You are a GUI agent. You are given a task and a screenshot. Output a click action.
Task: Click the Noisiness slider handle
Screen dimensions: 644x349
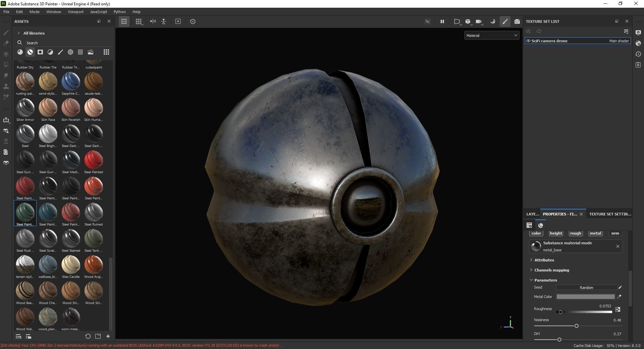point(577,326)
